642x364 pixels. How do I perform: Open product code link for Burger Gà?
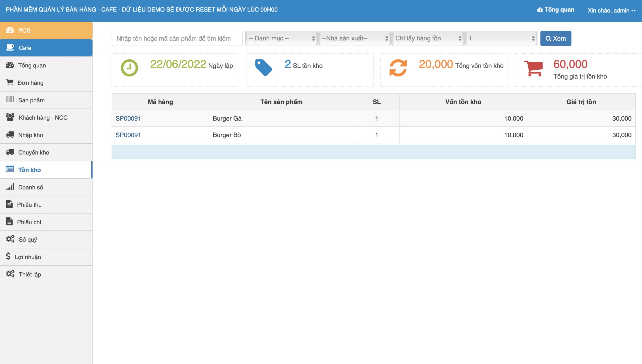pyautogui.click(x=128, y=118)
